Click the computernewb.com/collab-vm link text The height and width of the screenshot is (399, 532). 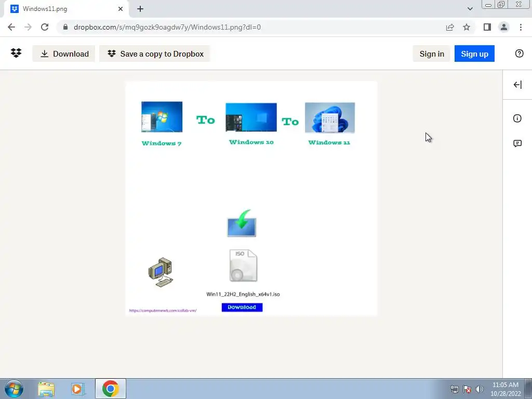[x=163, y=311]
